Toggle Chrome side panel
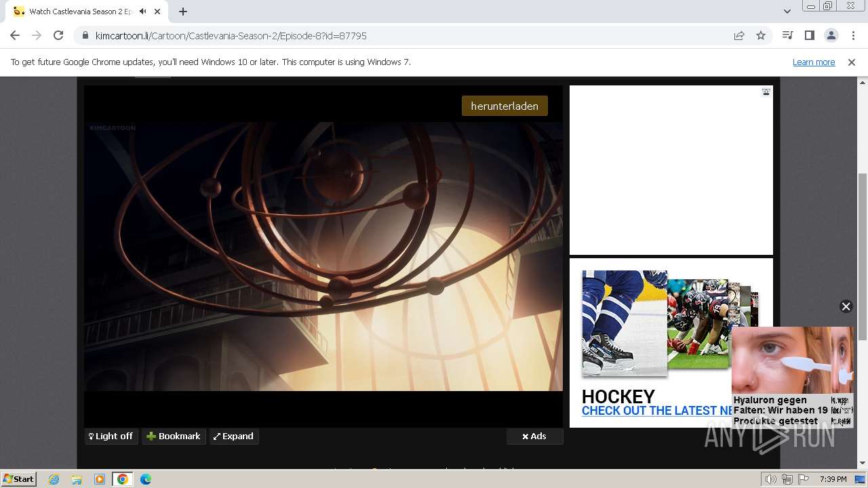Viewport: 868px width, 488px height. 809,35
